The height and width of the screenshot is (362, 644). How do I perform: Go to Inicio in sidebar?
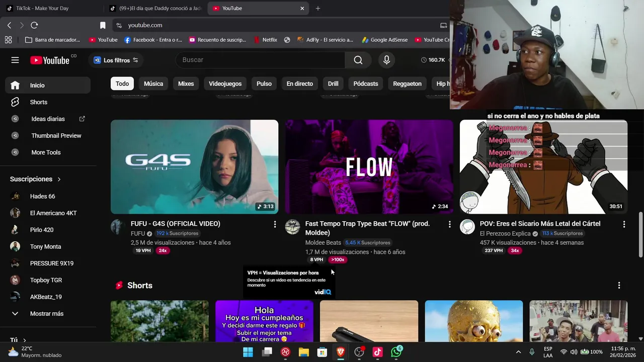(x=48, y=85)
